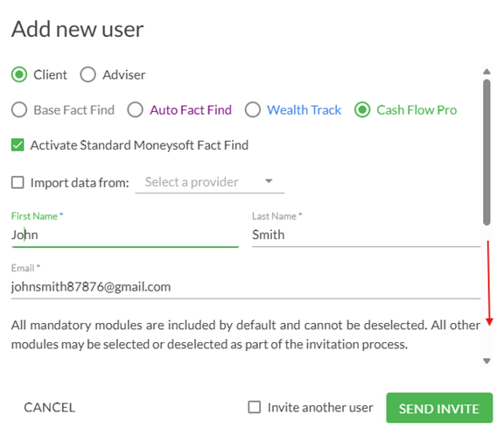Open the Select a provider dropdown
Image resolution: width=504 pixels, height=435 pixels.
210,182
